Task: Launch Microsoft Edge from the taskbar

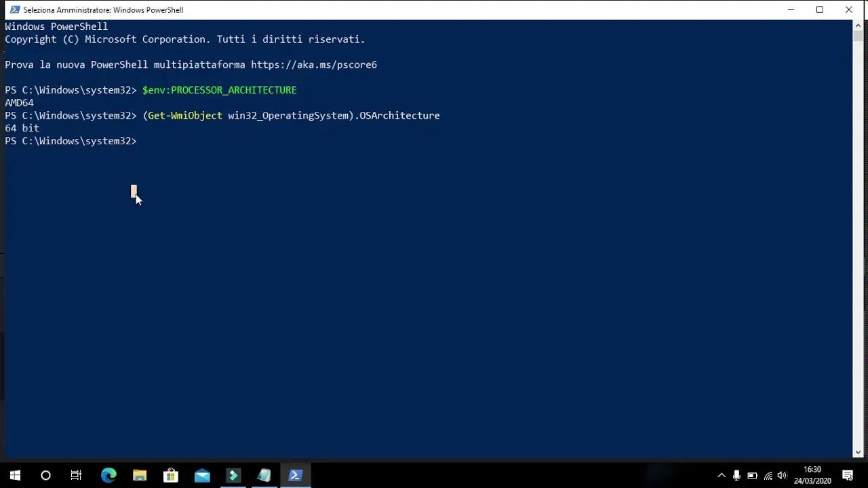Action: coord(108,474)
